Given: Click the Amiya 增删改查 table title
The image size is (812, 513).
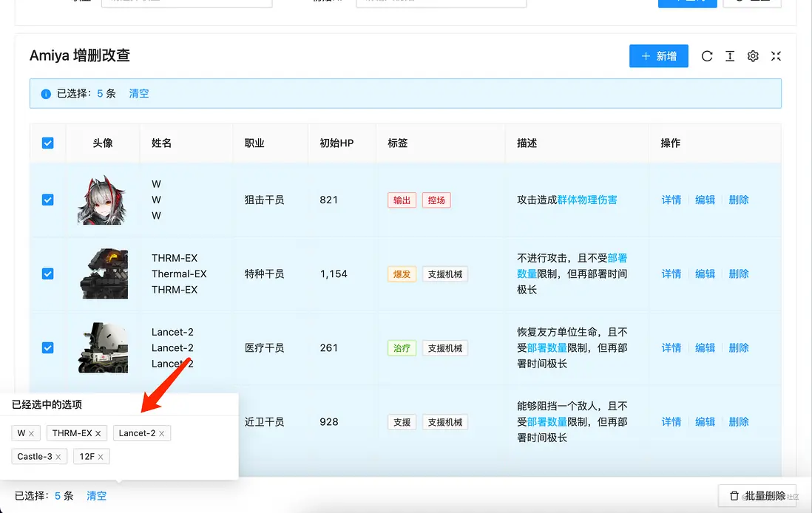Looking at the screenshot, I should pyautogui.click(x=80, y=55).
